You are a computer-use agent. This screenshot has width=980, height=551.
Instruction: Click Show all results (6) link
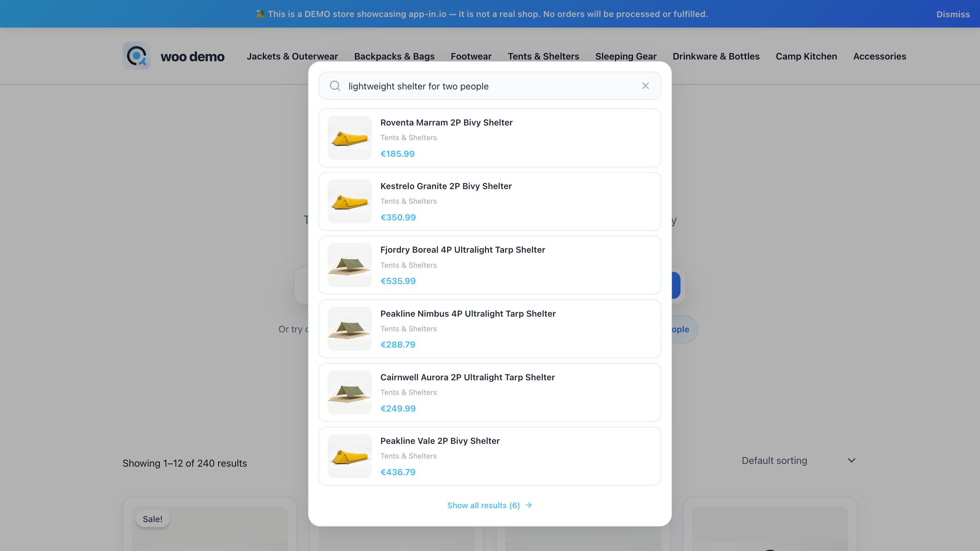[x=490, y=505]
